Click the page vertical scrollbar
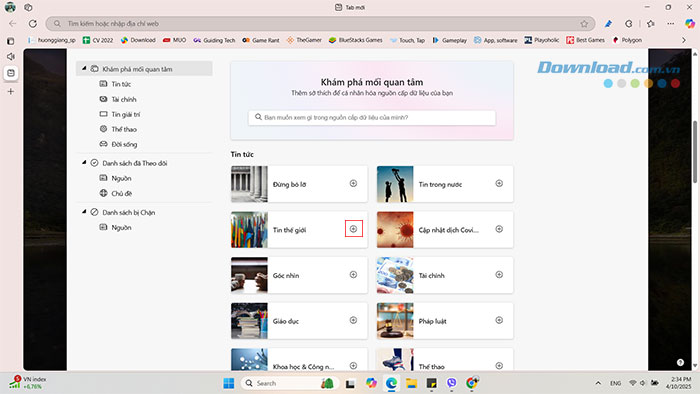Image resolution: width=700 pixels, height=394 pixels. [695, 152]
